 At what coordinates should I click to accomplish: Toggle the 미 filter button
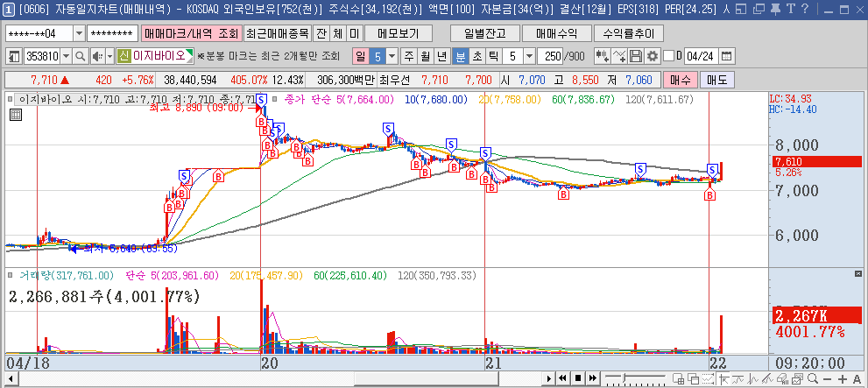(x=354, y=33)
